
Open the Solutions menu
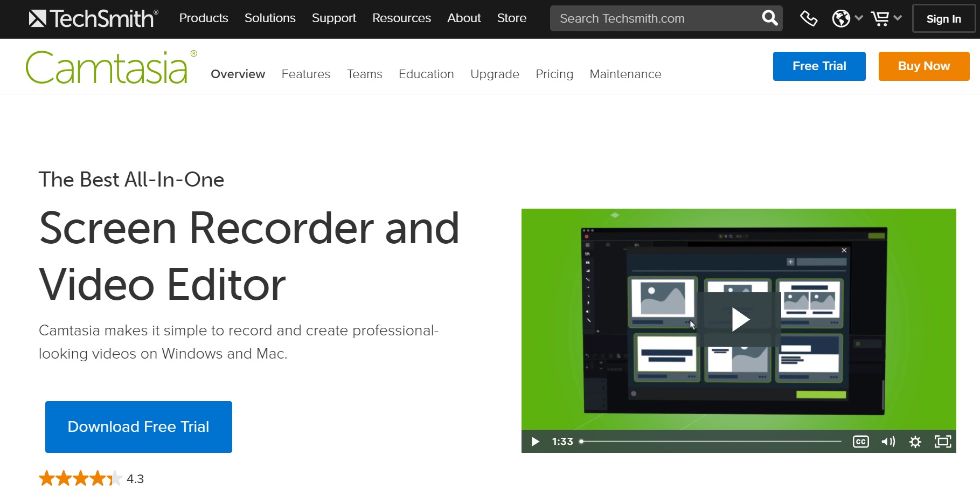[270, 18]
